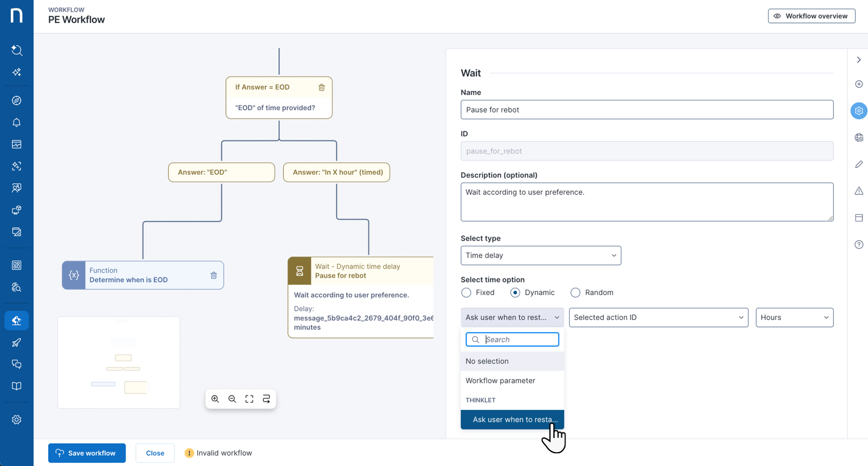
Task: Select the Dynamic time option
Action: [x=515, y=293]
